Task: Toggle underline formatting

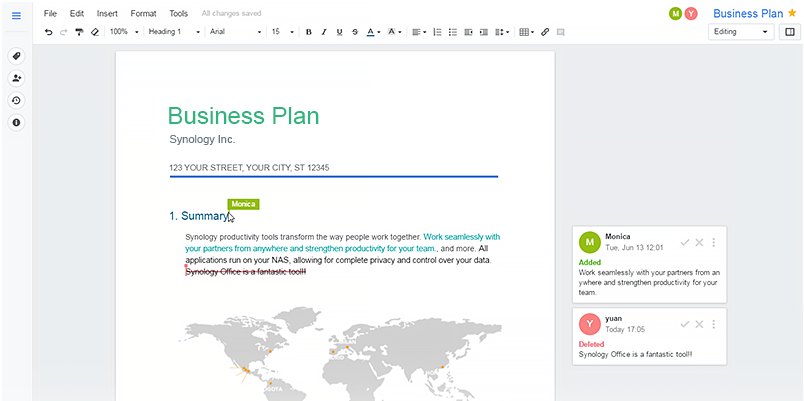Action: [340, 32]
